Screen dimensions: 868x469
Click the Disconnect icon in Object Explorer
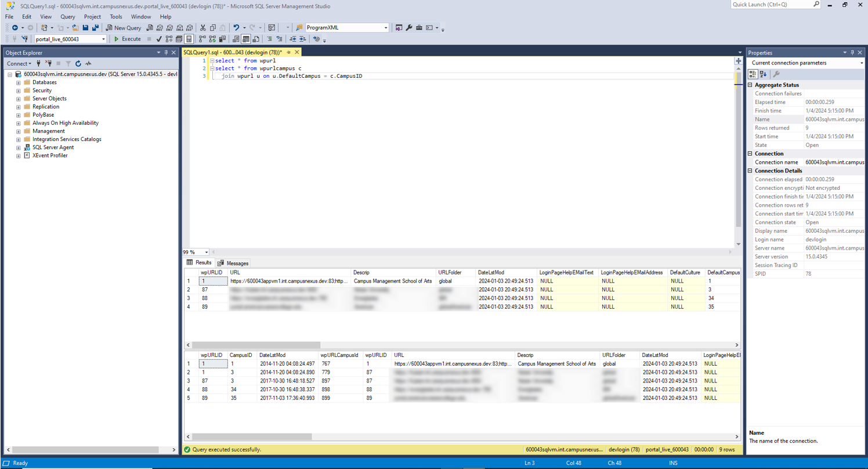49,63
